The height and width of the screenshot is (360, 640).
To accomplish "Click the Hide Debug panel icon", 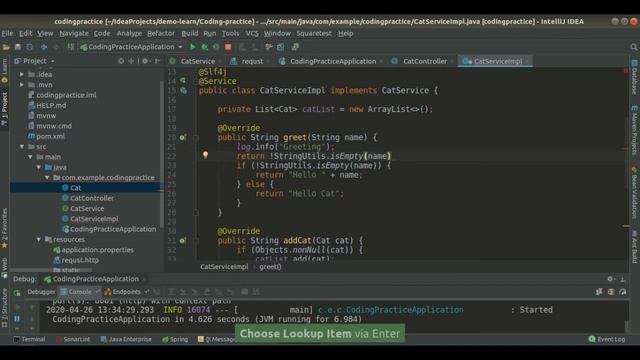I will point(623,279).
